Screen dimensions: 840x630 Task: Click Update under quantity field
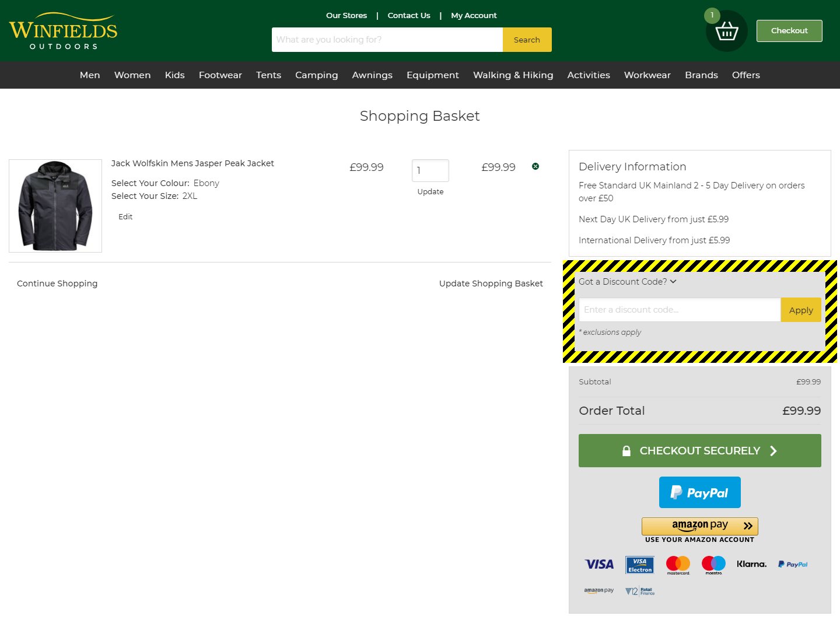pos(430,191)
